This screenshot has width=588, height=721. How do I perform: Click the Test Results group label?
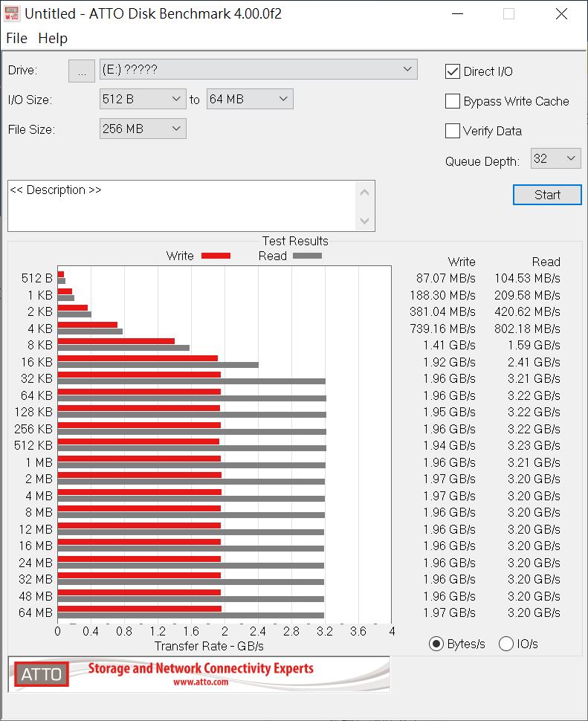point(295,241)
